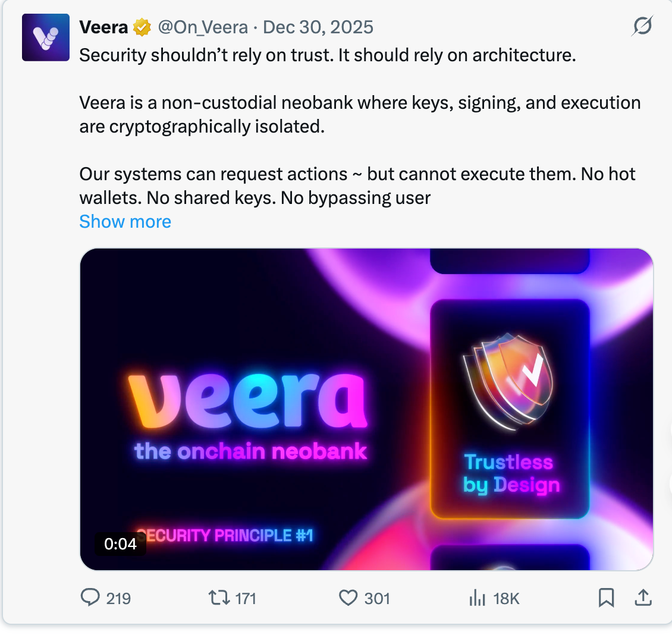The width and height of the screenshot is (672, 635).
Task: Play the Veera onchain neobank video
Action: click(366, 409)
